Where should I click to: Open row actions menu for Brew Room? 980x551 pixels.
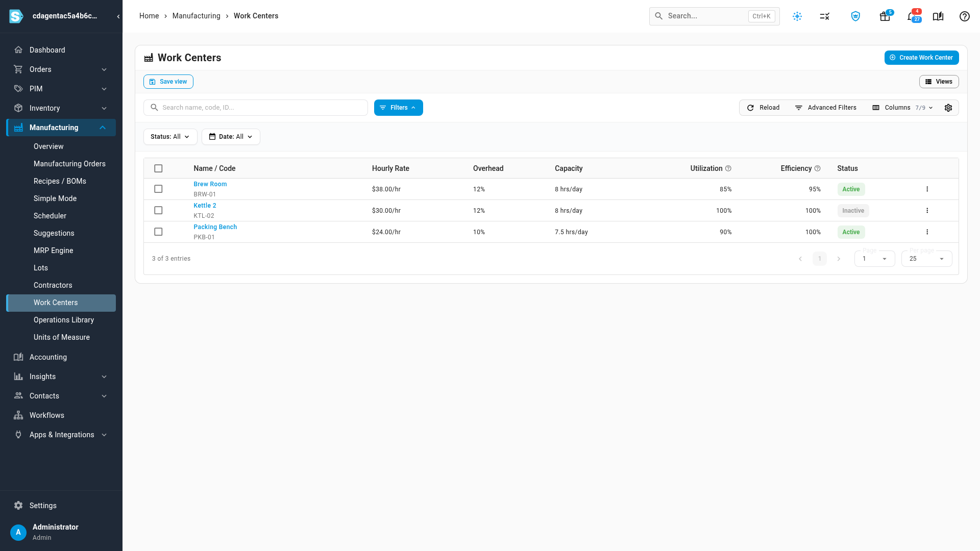point(927,189)
